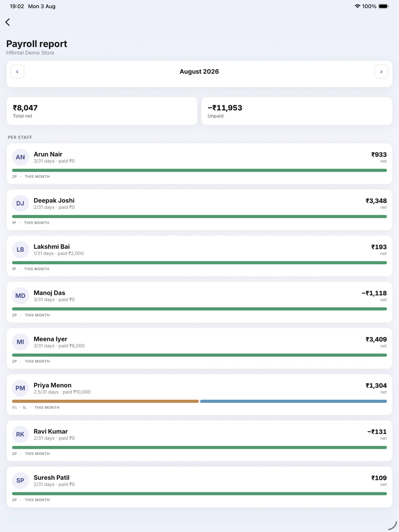
Task: Click Manoj Das's −₹1,118 net amount
Action: tap(374, 293)
